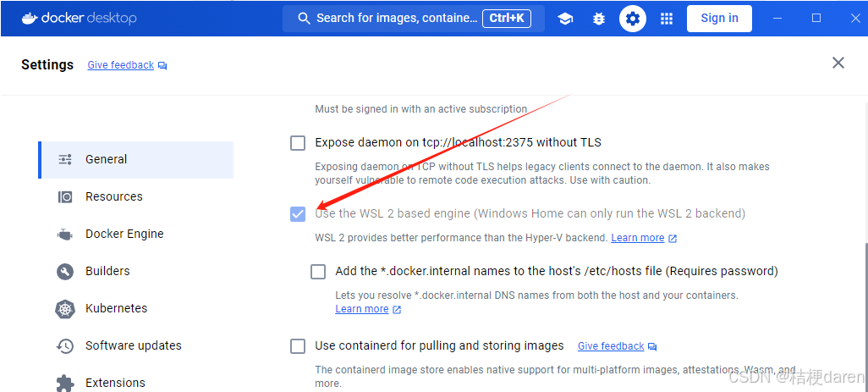Click the search magnifier icon
This screenshot has width=868, height=392.
pos(304,19)
